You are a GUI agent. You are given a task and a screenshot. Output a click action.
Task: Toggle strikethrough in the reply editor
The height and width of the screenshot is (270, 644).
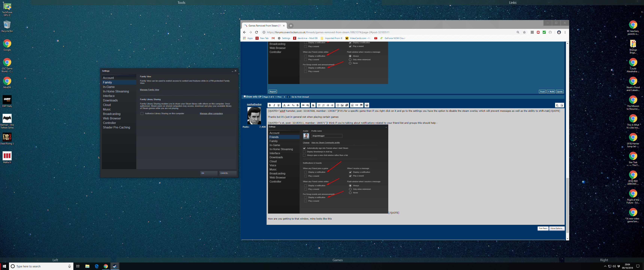tap(298, 105)
